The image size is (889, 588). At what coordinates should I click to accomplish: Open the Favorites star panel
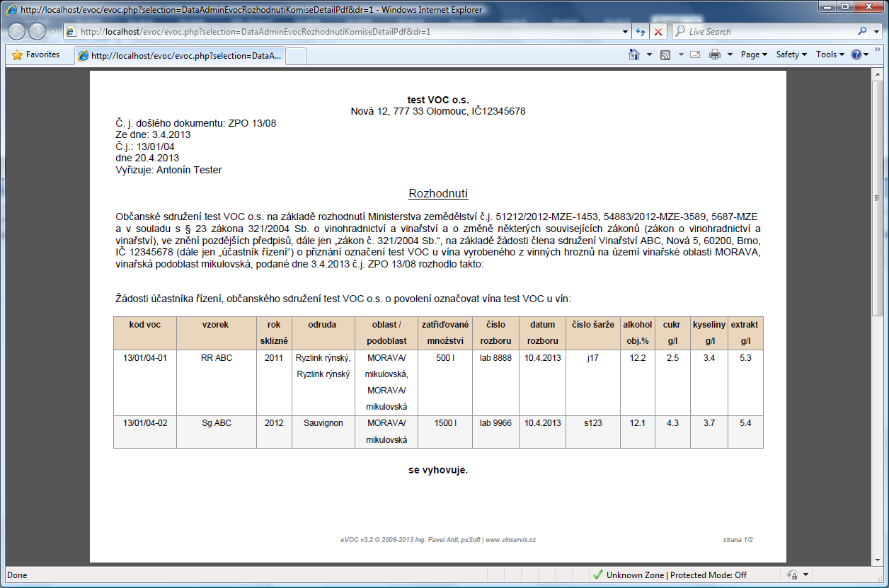coord(36,54)
